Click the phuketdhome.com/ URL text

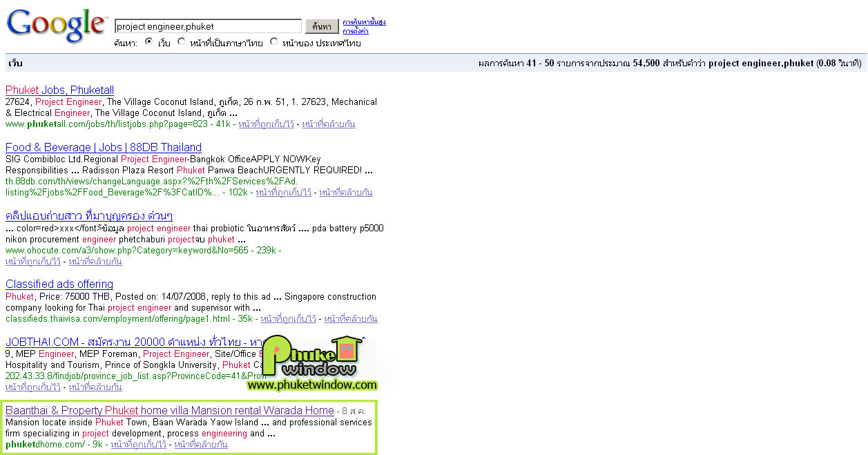tap(45, 445)
